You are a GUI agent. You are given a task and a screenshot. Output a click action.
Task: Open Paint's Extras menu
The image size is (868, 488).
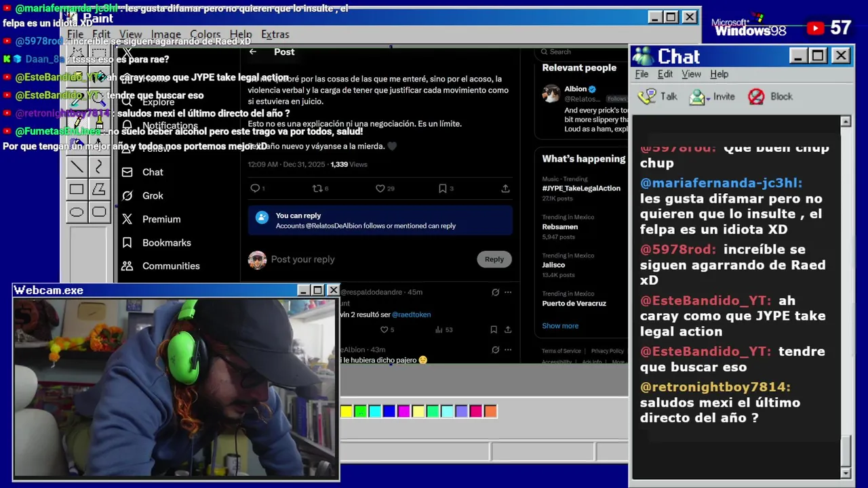coord(275,34)
